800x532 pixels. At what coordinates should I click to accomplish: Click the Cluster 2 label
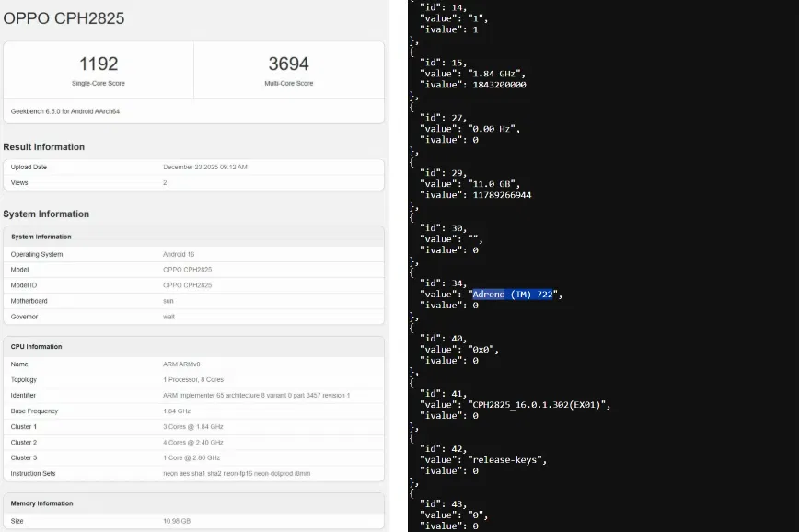click(x=24, y=442)
